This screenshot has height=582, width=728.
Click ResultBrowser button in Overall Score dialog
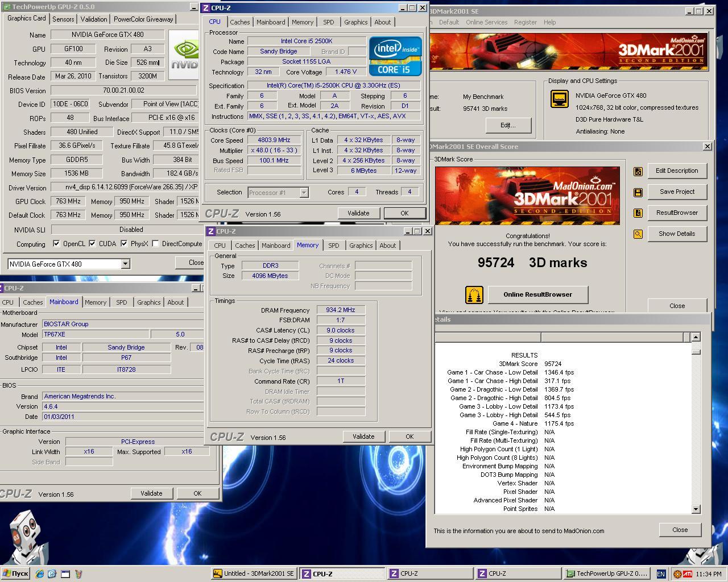(x=677, y=213)
